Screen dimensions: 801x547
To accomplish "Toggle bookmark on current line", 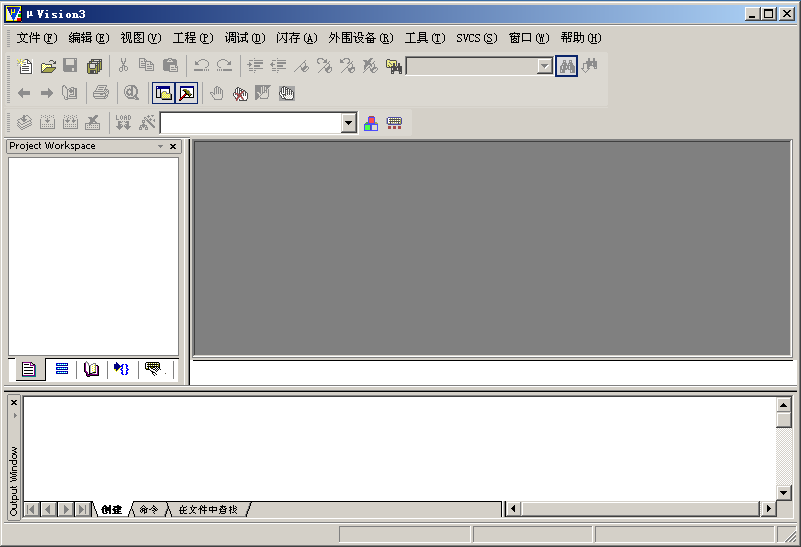I will click(301, 65).
